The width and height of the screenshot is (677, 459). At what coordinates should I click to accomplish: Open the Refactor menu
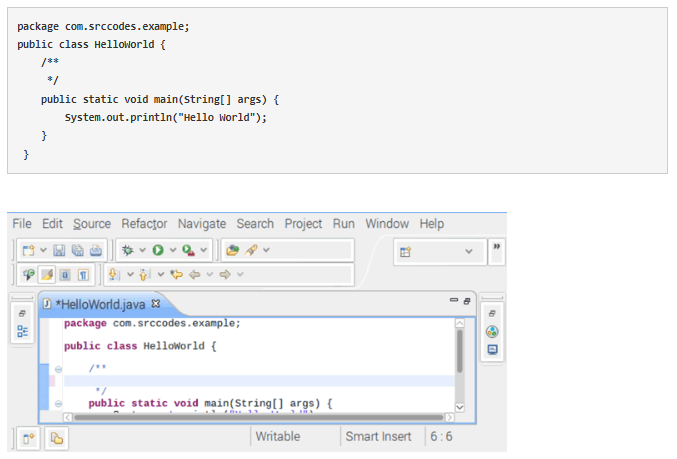pyautogui.click(x=144, y=223)
